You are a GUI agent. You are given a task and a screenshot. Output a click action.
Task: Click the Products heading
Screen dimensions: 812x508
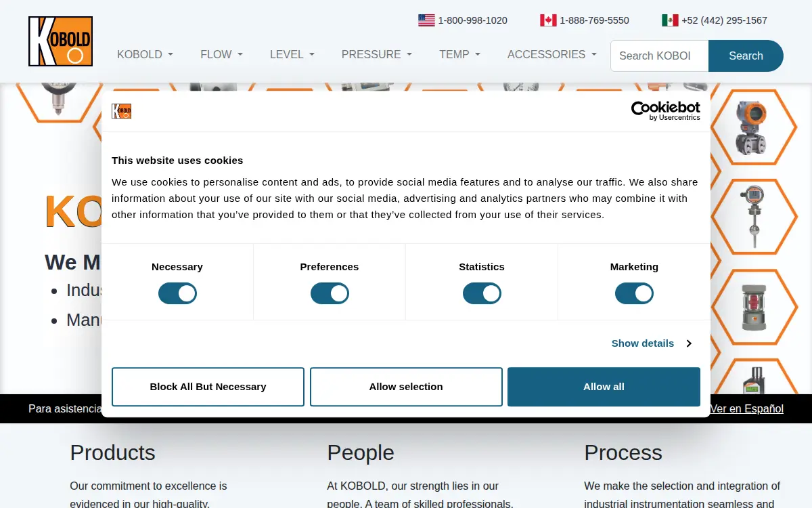click(112, 452)
